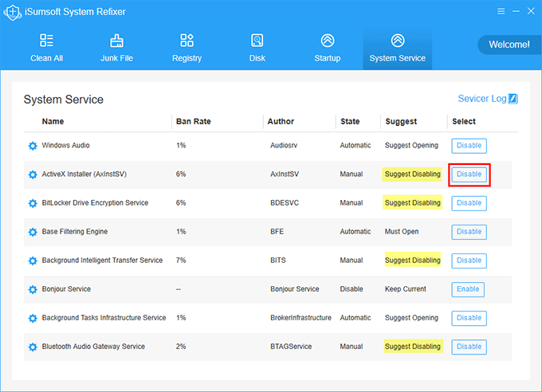
Task: Click the Registry grid icon
Action: (x=187, y=40)
